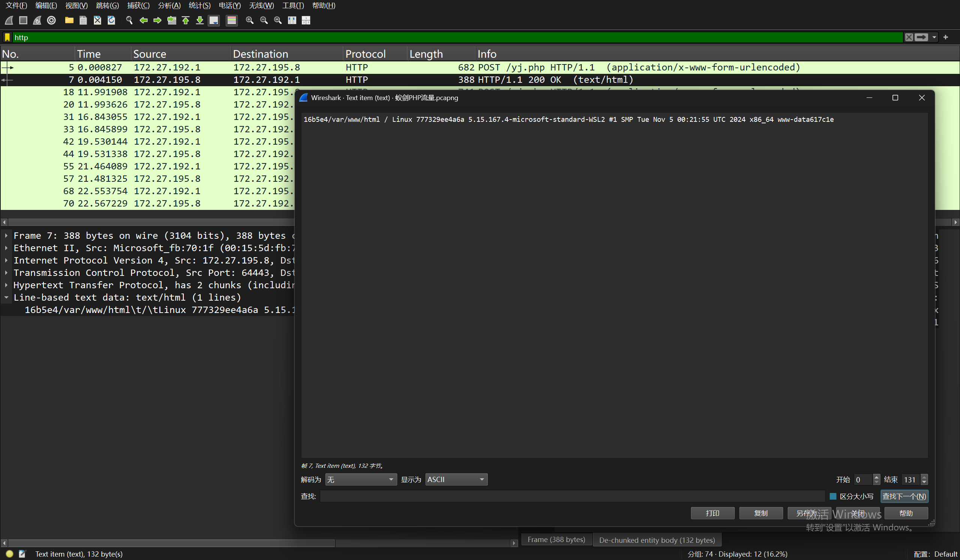Open the 显示为 ASCII dropdown
Image resolution: width=960 pixels, height=560 pixels.
(456, 480)
